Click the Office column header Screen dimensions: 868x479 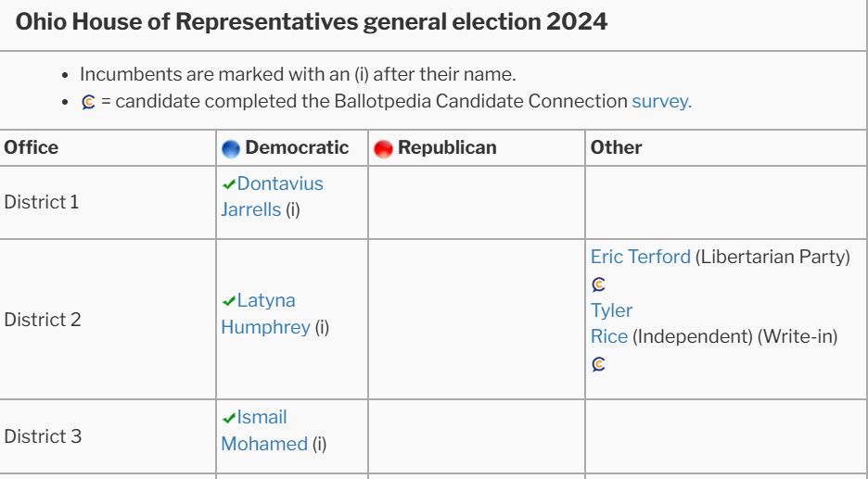tap(31, 147)
